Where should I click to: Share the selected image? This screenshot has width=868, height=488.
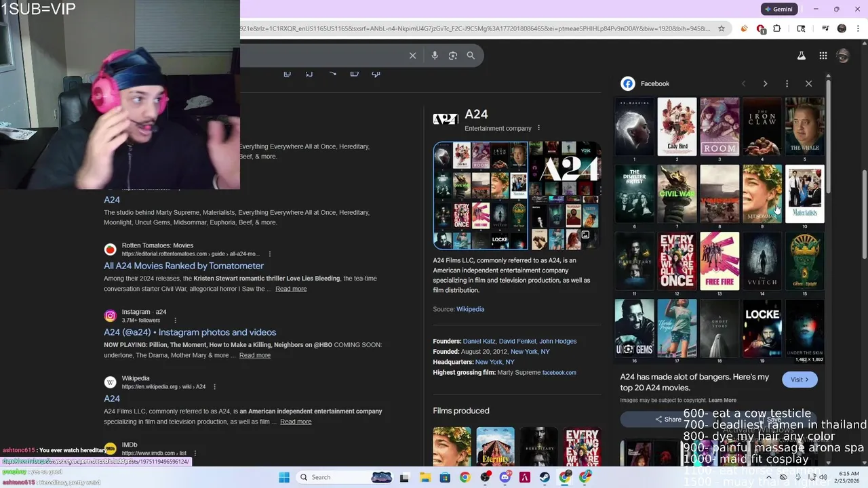[x=668, y=420]
